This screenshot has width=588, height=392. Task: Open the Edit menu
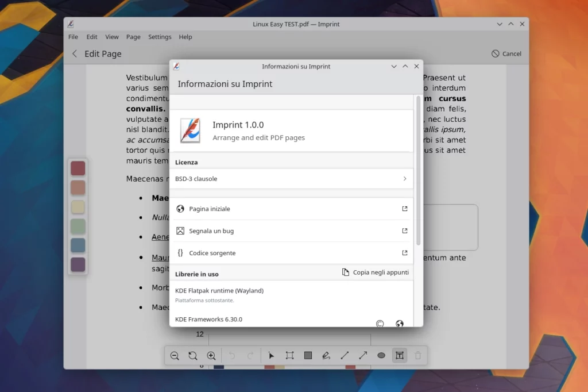point(92,37)
